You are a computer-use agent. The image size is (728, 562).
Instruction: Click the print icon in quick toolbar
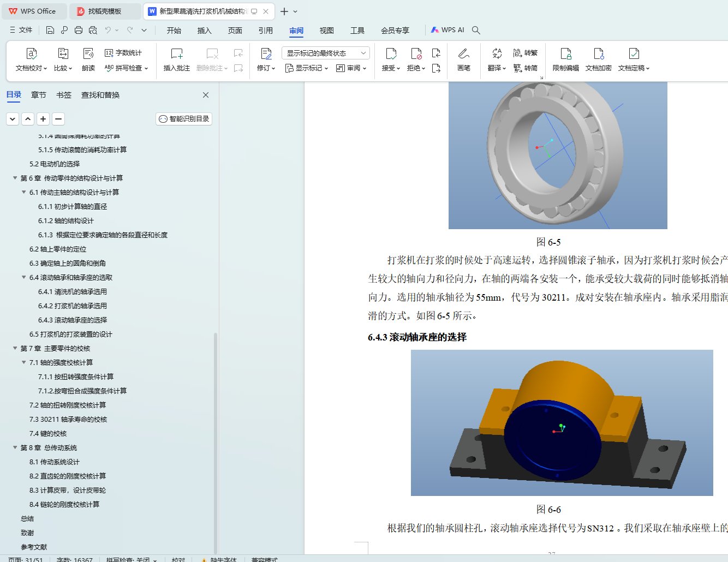(79, 30)
